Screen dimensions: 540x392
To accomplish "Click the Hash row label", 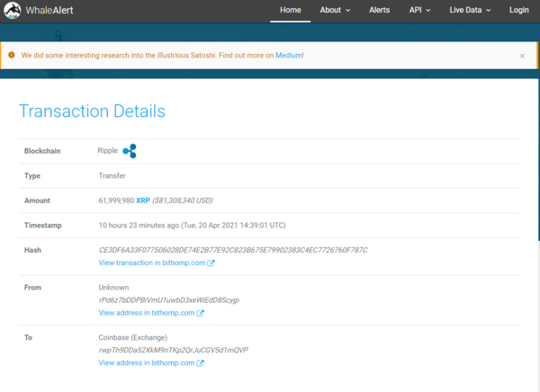I will [x=32, y=250].
